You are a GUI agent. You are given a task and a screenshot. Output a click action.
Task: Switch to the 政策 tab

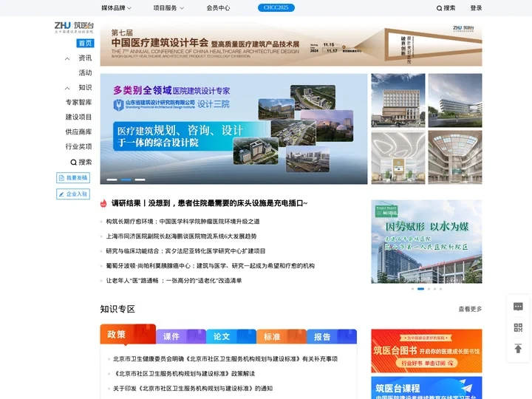point(128,334)
